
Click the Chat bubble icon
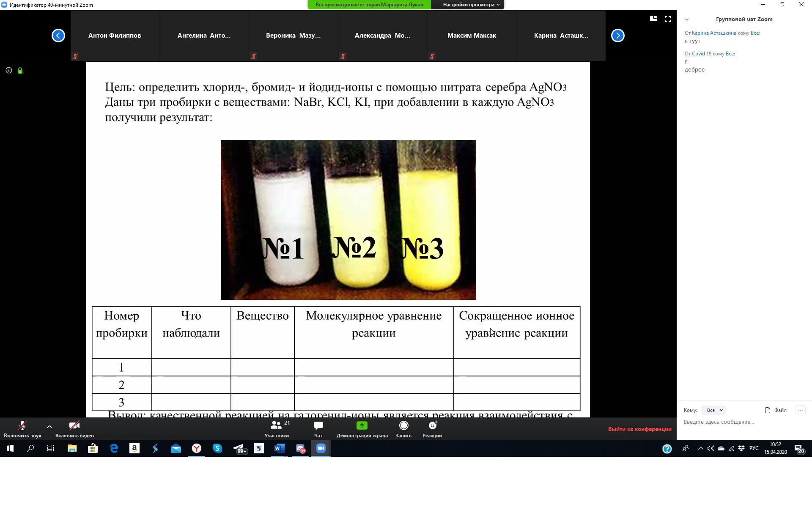click(x=318, y=425)
